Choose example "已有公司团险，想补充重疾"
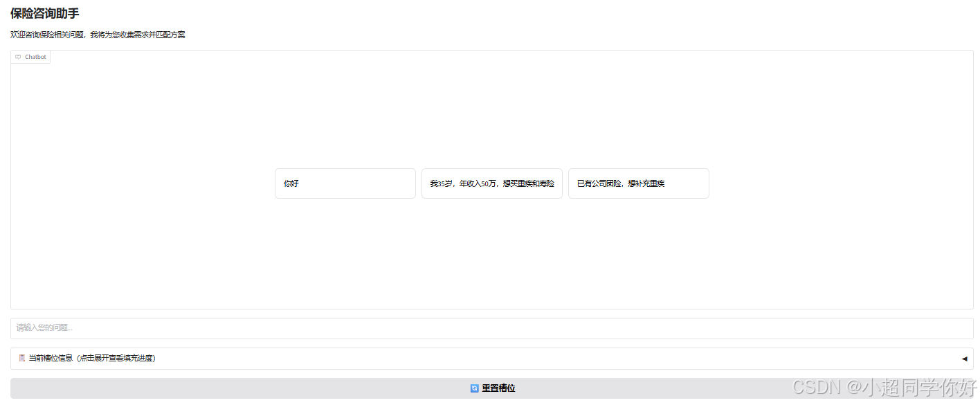 coord(638,183)
